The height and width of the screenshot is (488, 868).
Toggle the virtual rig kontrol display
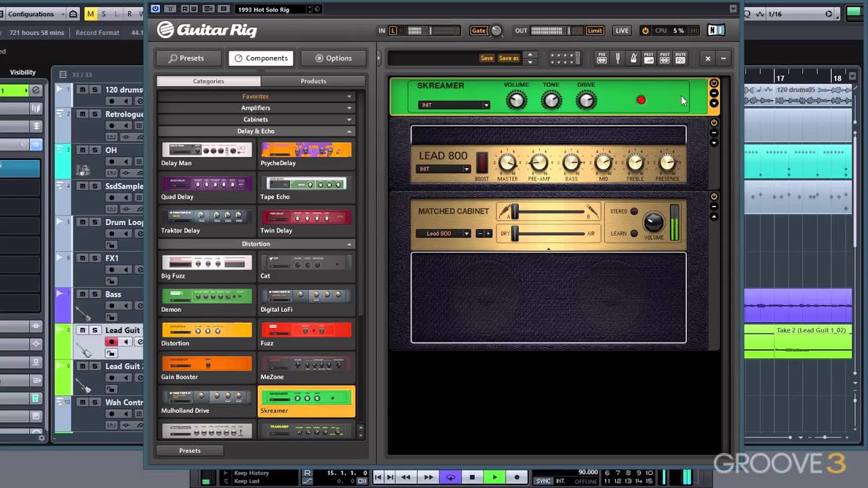click(564, 58)
